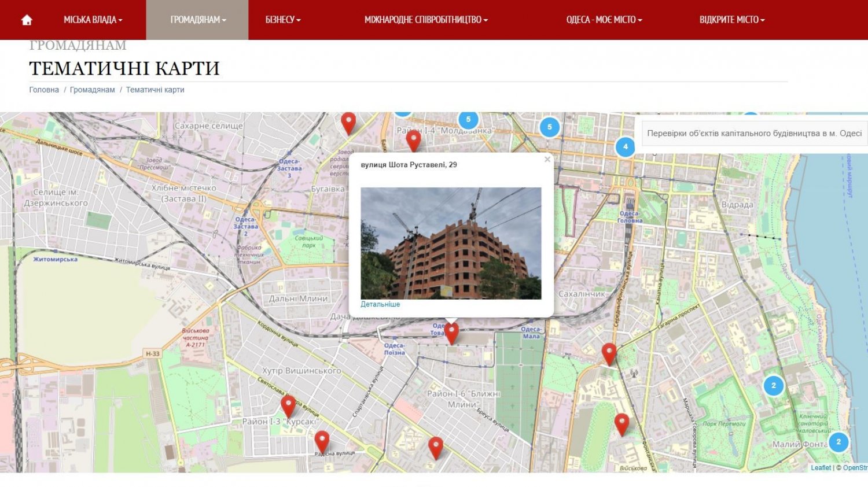The width and height of the screenshot is (868, 487).
Task: Click the red marker on Радісна вулиця
Action: [x=322, y=442]
